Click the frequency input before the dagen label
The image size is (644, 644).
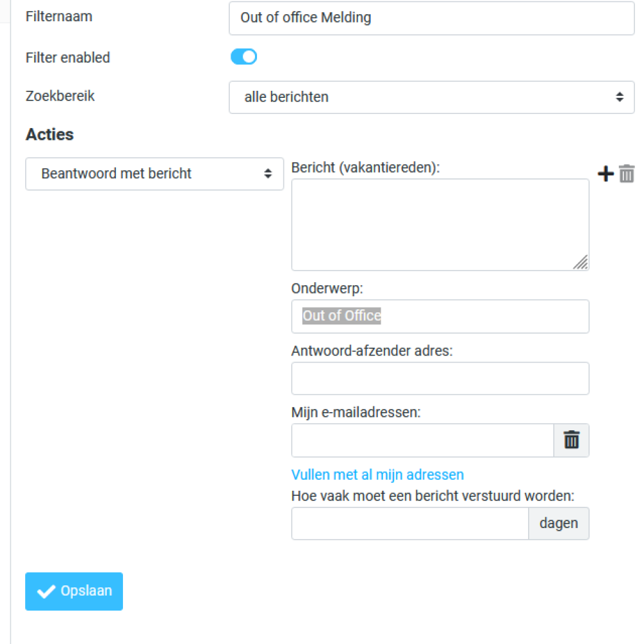[x=410, y=524]
